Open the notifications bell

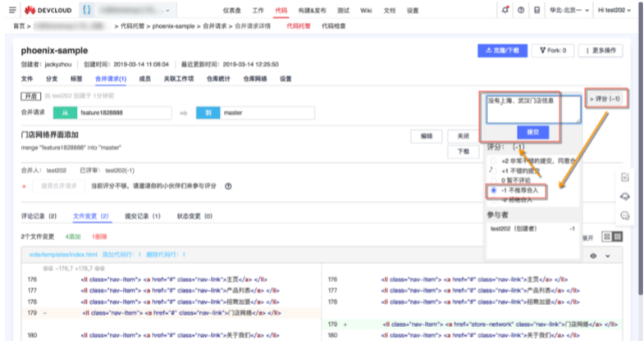pyautogui.click(x=505, y=11)
